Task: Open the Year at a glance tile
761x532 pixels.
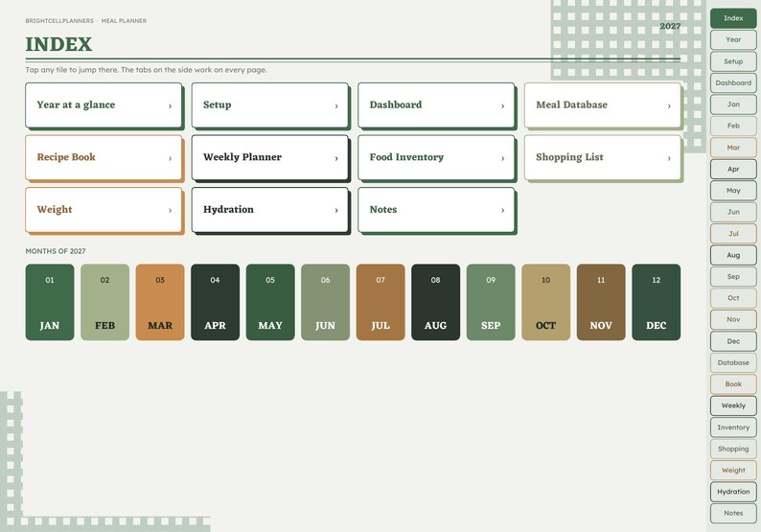Action: 104,105
